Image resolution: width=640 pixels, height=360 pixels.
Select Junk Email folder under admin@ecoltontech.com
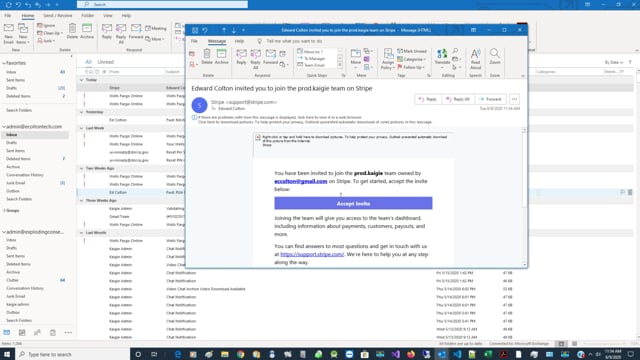16,183
